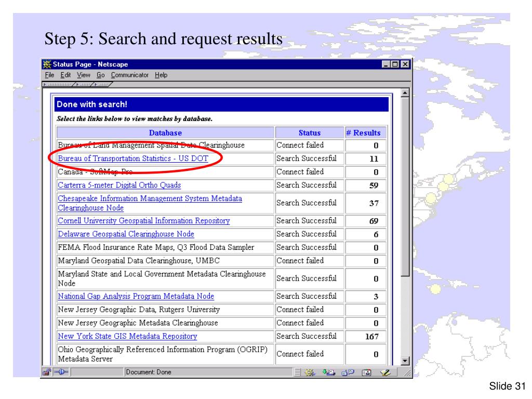Click 'New Jersey Geographic Metadata Clearinghouse' text
Screen dimensions: 532x399
pyautogui.click(x=138, y=323)
